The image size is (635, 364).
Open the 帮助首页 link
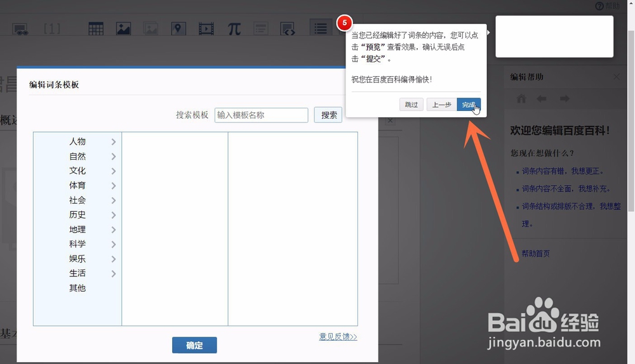coord(535,254)
